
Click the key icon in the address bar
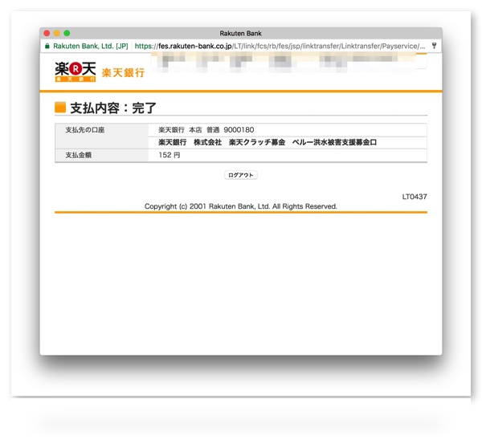point(434,46)
